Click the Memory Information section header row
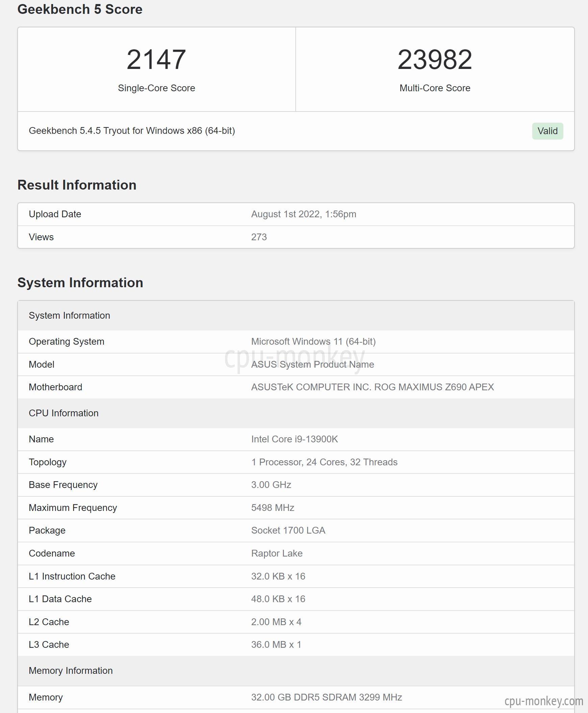 pos(296,671)
